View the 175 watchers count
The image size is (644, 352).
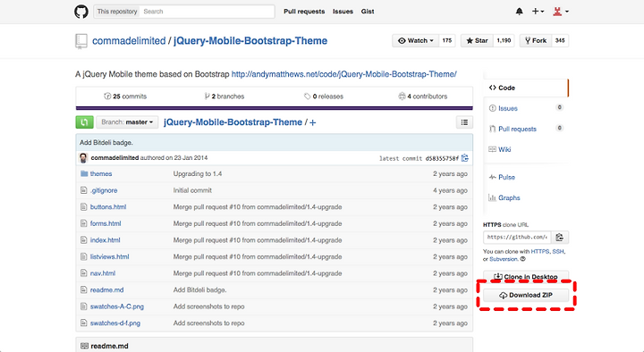[x=447, y=40]
